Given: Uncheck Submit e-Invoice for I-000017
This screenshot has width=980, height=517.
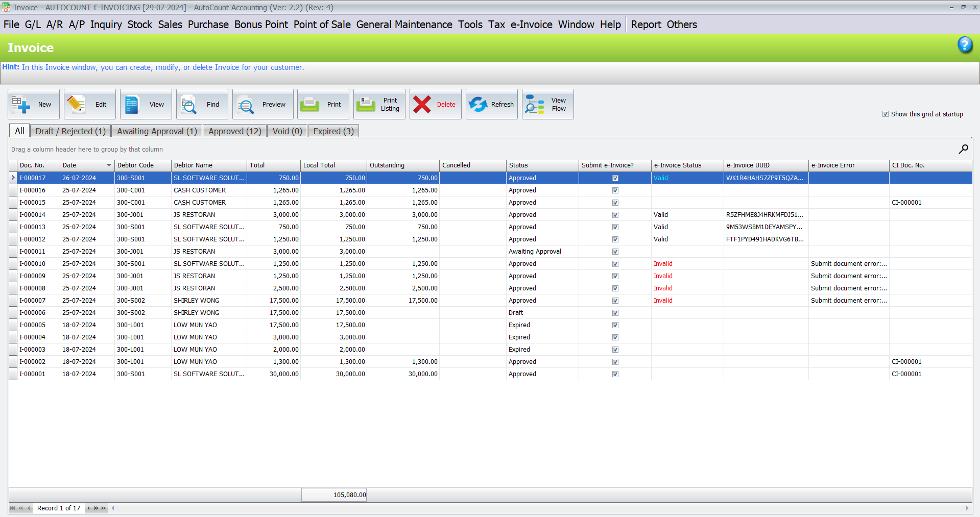Looking at the screenshot, I should [615, 178].
